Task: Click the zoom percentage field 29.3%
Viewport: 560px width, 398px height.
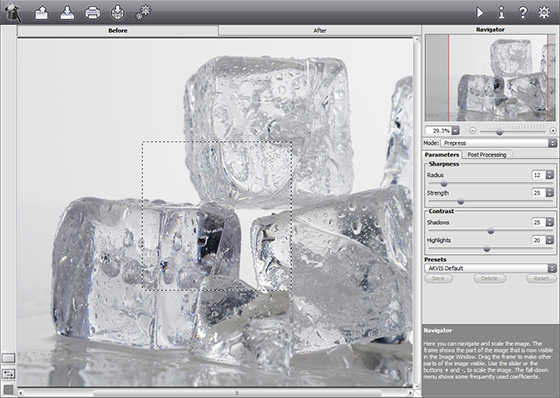Action: pyautogui.click(x=439, y=131)
